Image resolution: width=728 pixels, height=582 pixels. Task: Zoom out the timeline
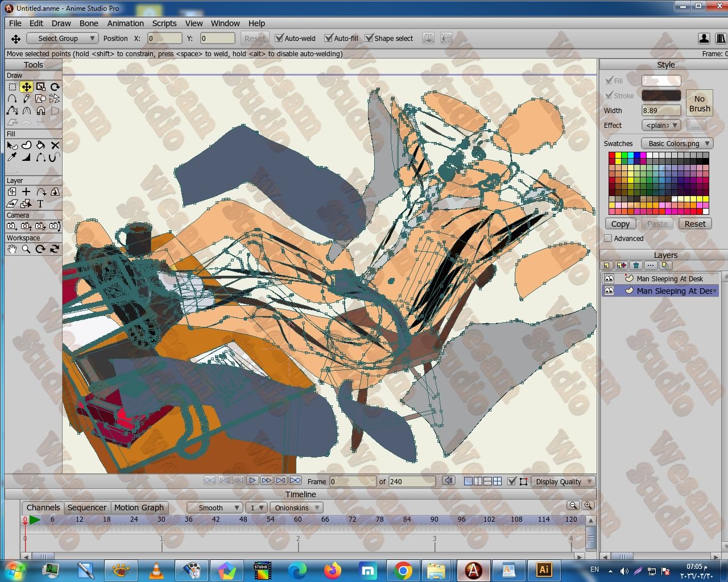tap(573, 505)
